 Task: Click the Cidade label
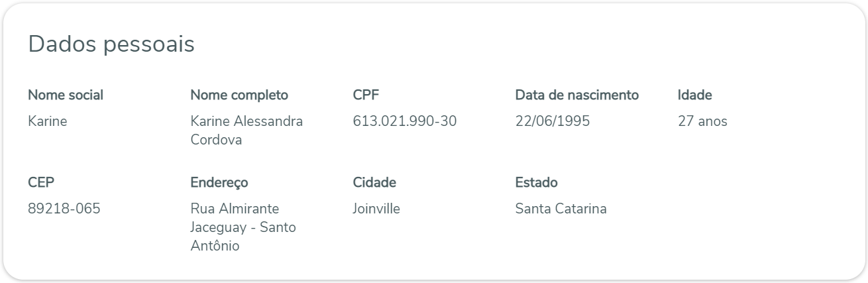click(x=374, y=182)
